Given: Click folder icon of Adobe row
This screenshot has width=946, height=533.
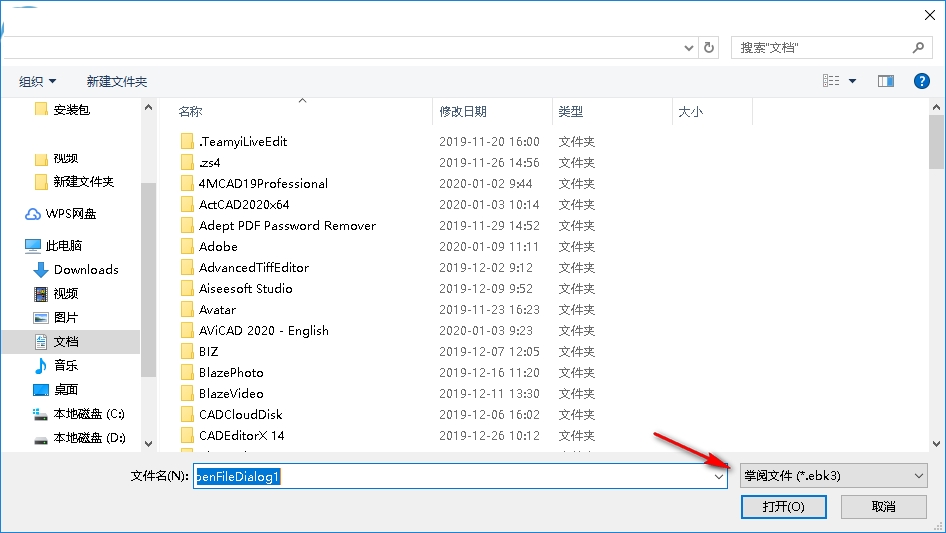Looking at the screenshot, I should [187, 246].
